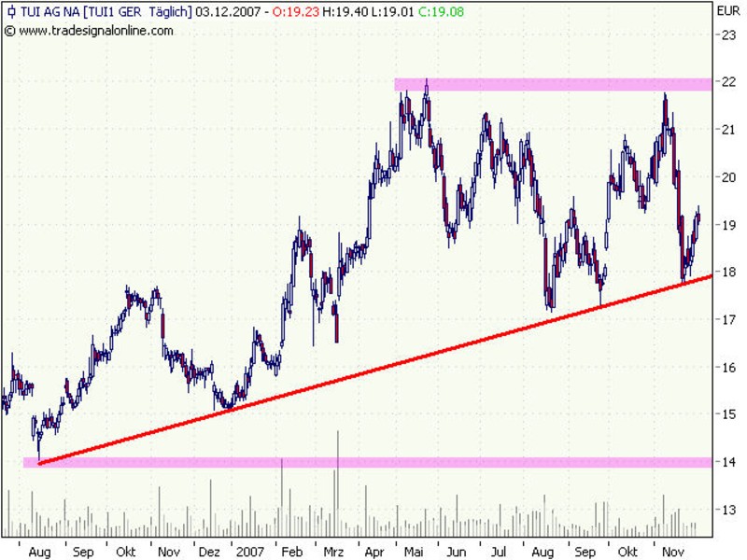Click the 2007 year marker on the time axis
This screenshot has width=747, height=560.
[x=252, y=552]
